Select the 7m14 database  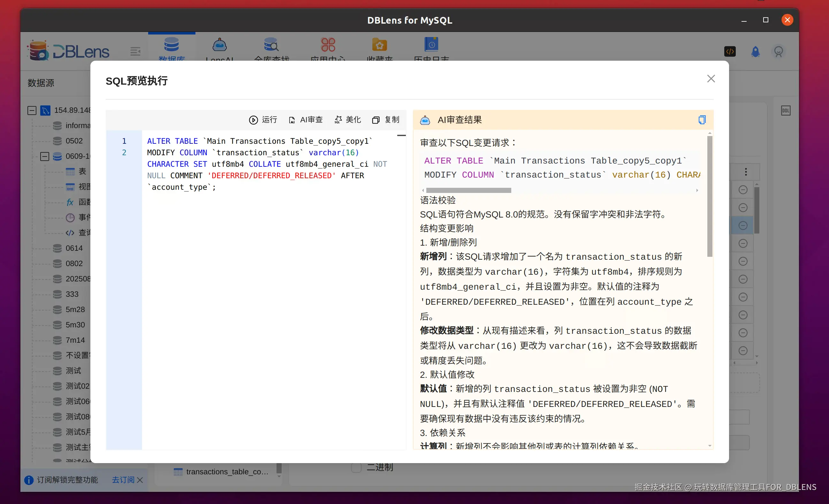click(75, 340)
